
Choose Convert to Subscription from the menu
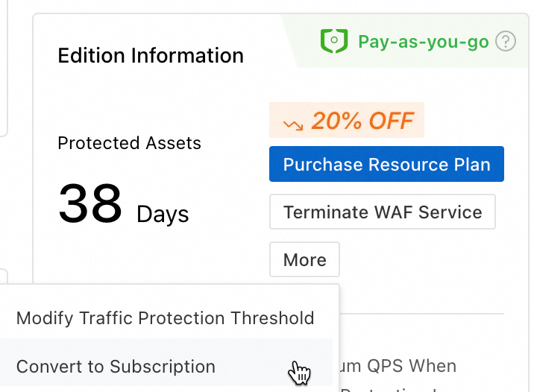(x=116, y=367)
